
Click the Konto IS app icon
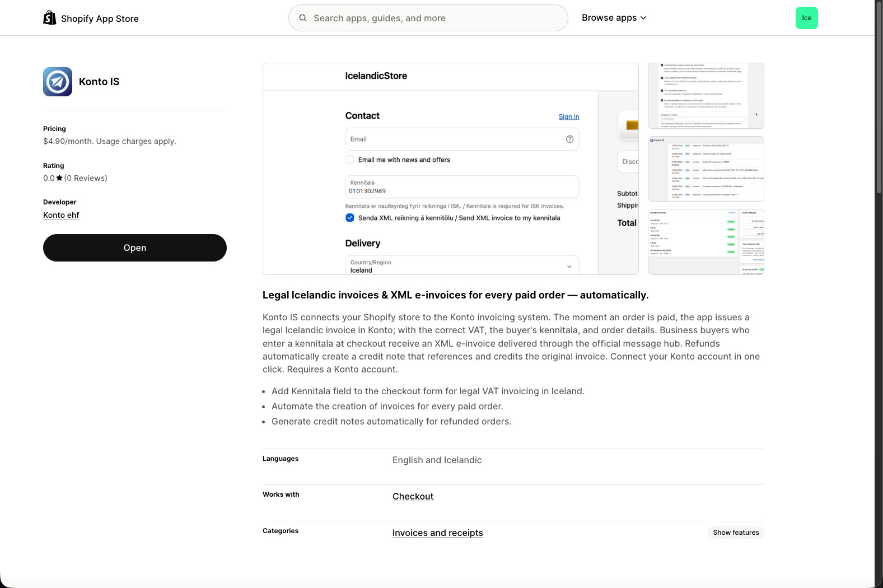58,82
